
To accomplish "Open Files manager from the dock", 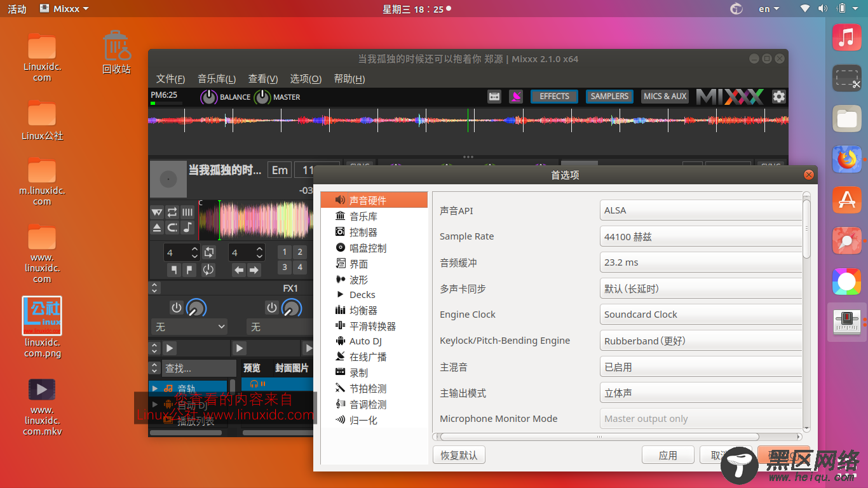I will tap(846, 119).
